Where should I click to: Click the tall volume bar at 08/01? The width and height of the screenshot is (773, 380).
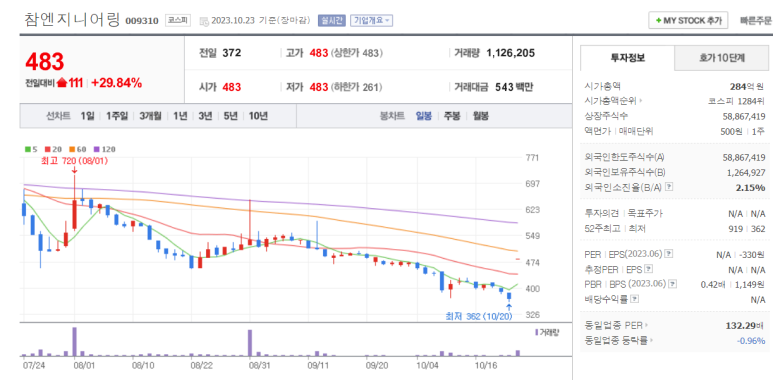pyautogui.click(x=75, y=342)
